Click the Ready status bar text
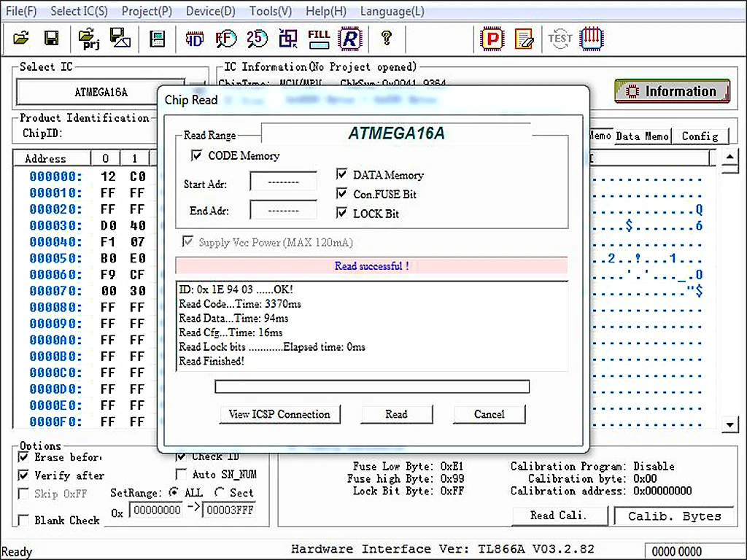Screen dimensions: 747x560 pos(18,551)
